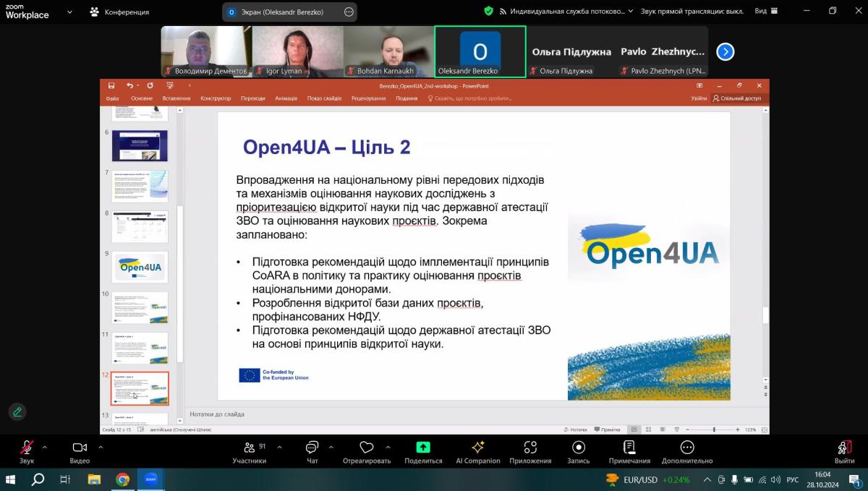Open the Рецензування ribbon tab
The height and width of the screenshot is (491, 868).
pyautogui.click(x=369, y=98)
